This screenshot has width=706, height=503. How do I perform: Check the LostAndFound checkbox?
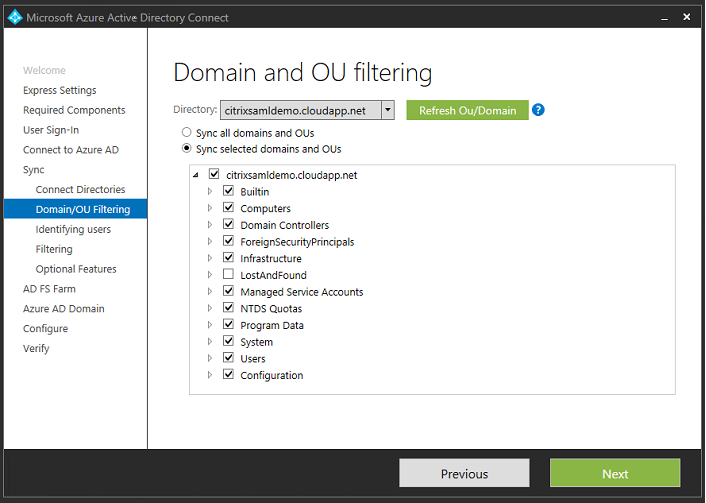tap(229, 275)
